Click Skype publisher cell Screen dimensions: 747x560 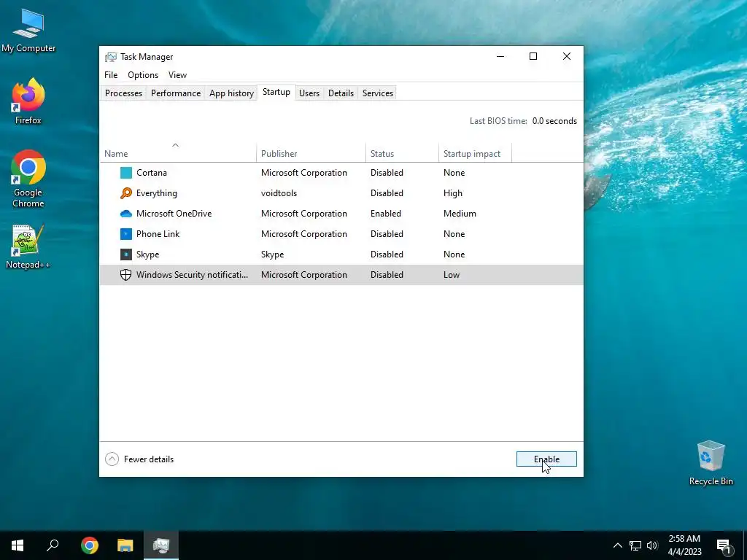(273, 254)
